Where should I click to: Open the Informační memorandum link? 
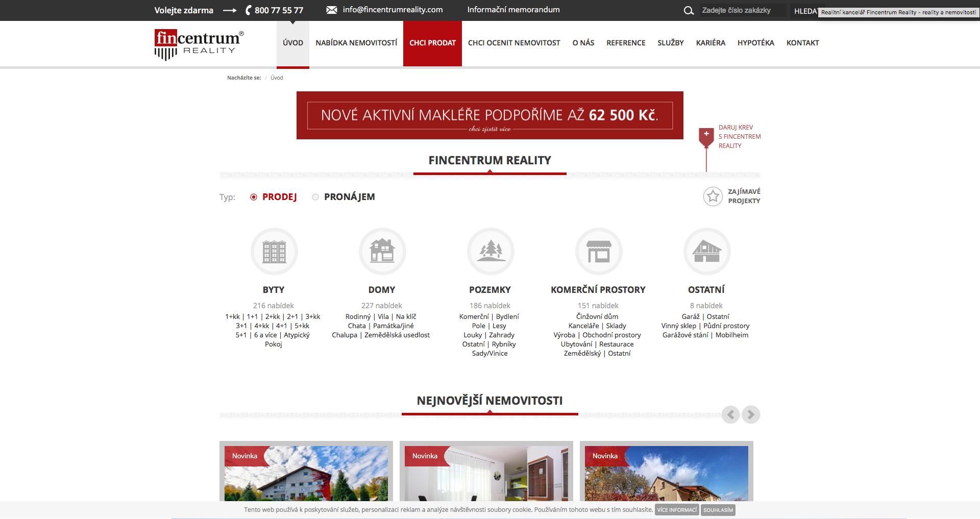coord(513,10)
